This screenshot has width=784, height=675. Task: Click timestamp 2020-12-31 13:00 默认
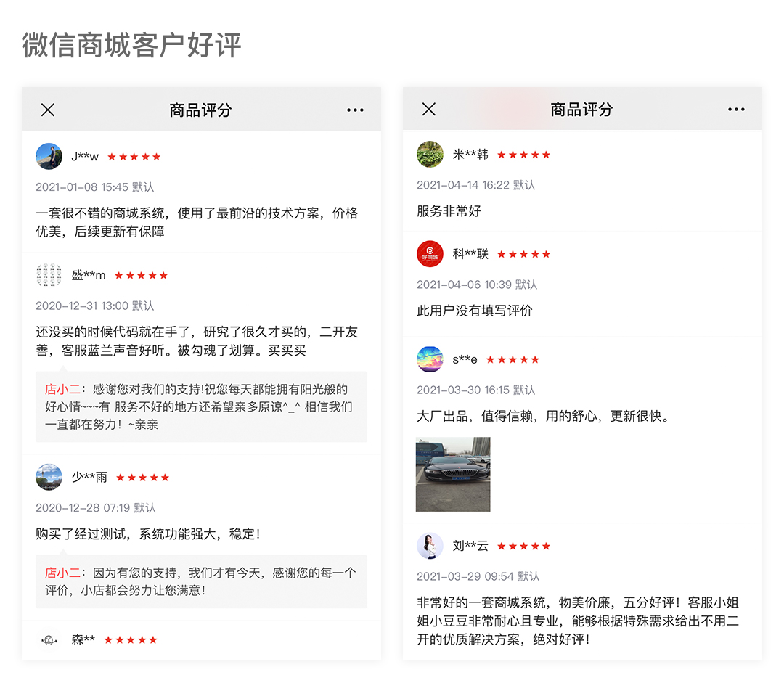click(95, 306)
